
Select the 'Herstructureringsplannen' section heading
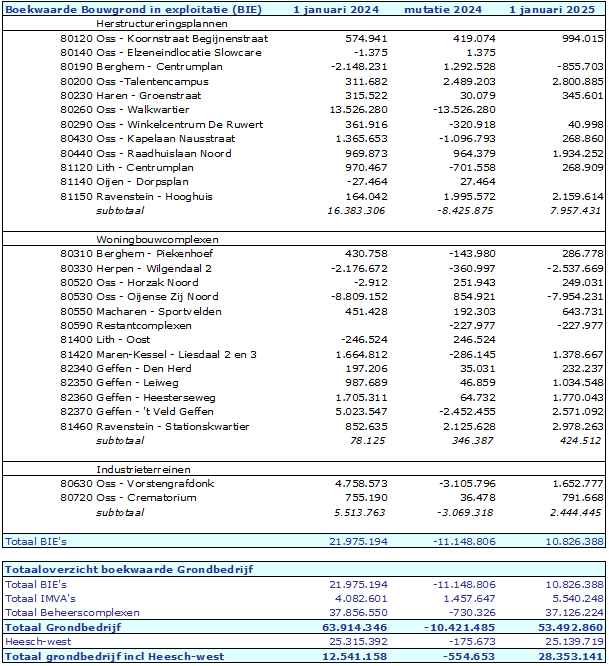[162, 24]
